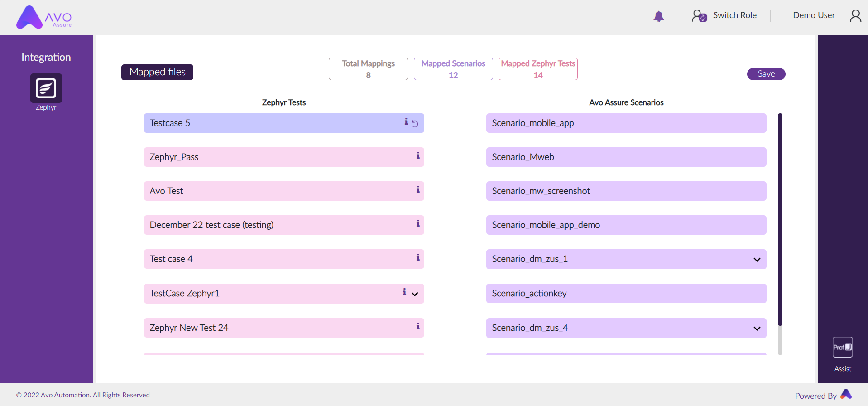This screenshot has height=406, width=868.
Task: Click the Avo Automation copyright text
Action: pyautogui.click(x=83, y=395)
